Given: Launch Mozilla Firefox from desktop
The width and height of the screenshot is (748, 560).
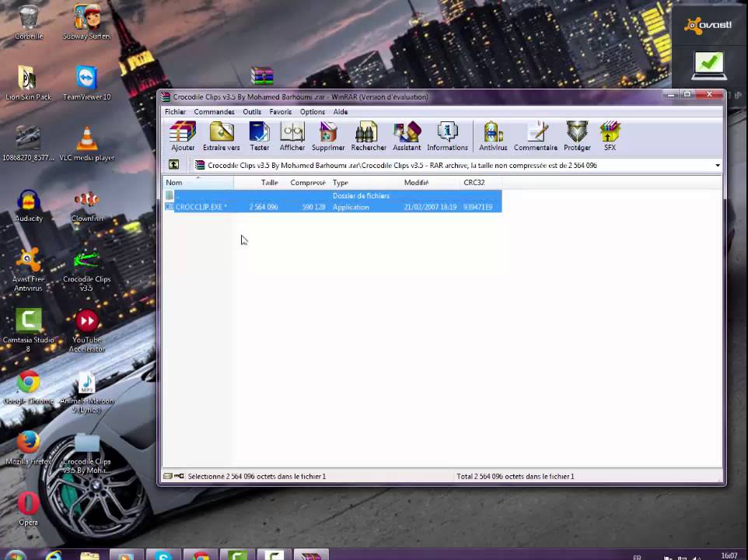Looking at the screenshot, I should pos(28,448).
